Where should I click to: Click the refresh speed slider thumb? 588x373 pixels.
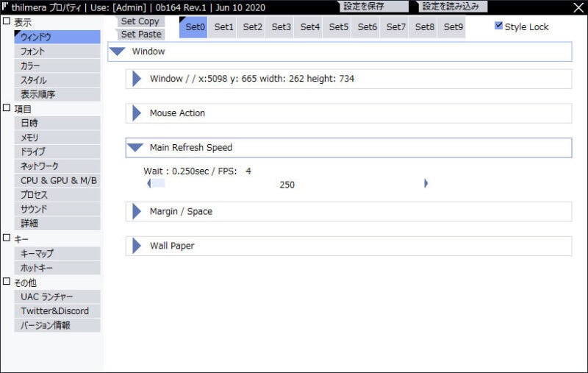(158, 183)
